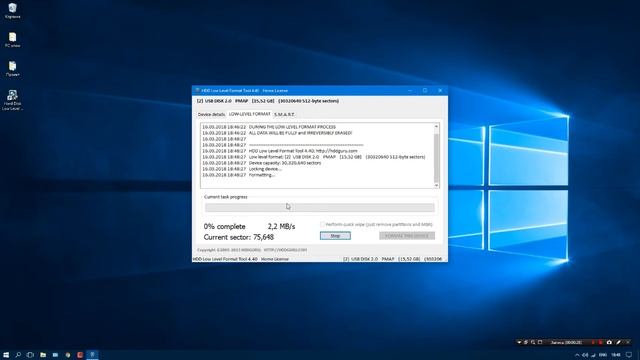The image size is (640, 360).
Task: Maximize the HDD Low Level Format window
Action: (425, 91)
